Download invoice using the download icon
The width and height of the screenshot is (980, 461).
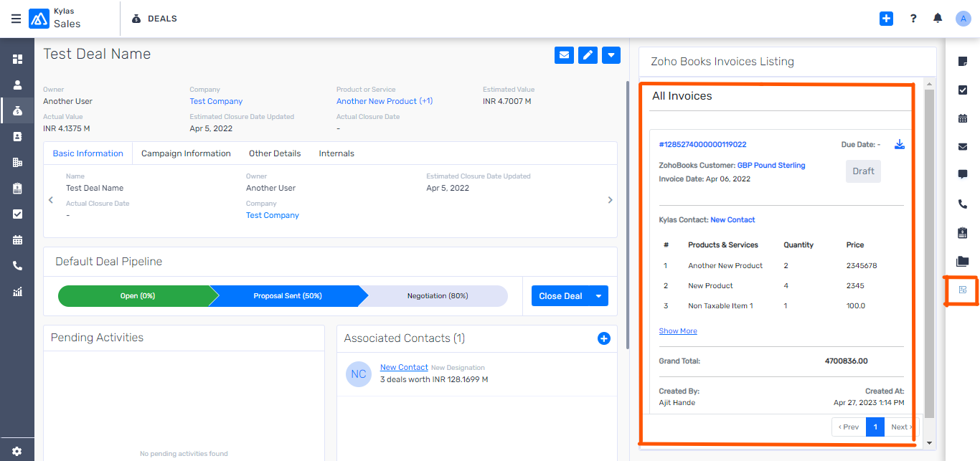click(900, 145)
